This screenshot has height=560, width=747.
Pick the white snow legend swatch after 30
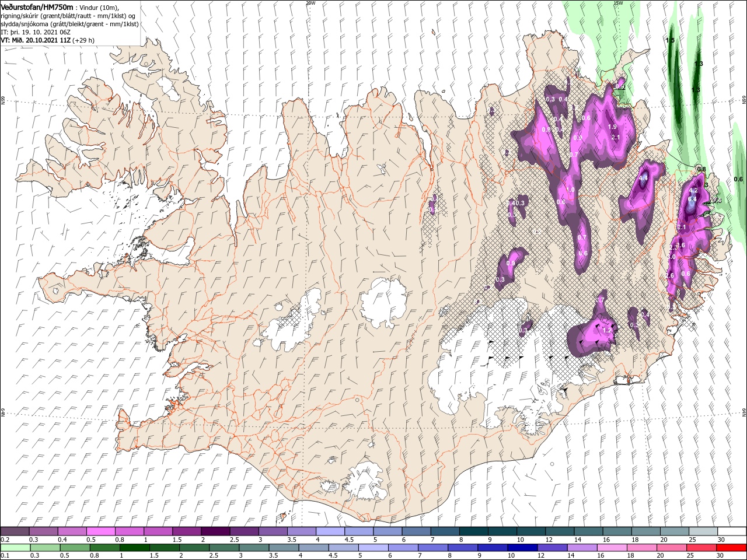[732, 531]
